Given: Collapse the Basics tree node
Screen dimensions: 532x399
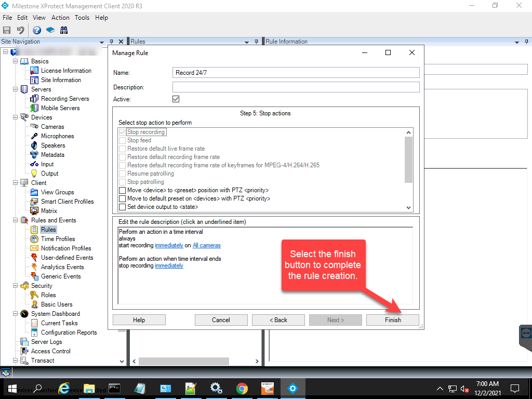Looking at the screenshot, I should [x=16, y=61].
